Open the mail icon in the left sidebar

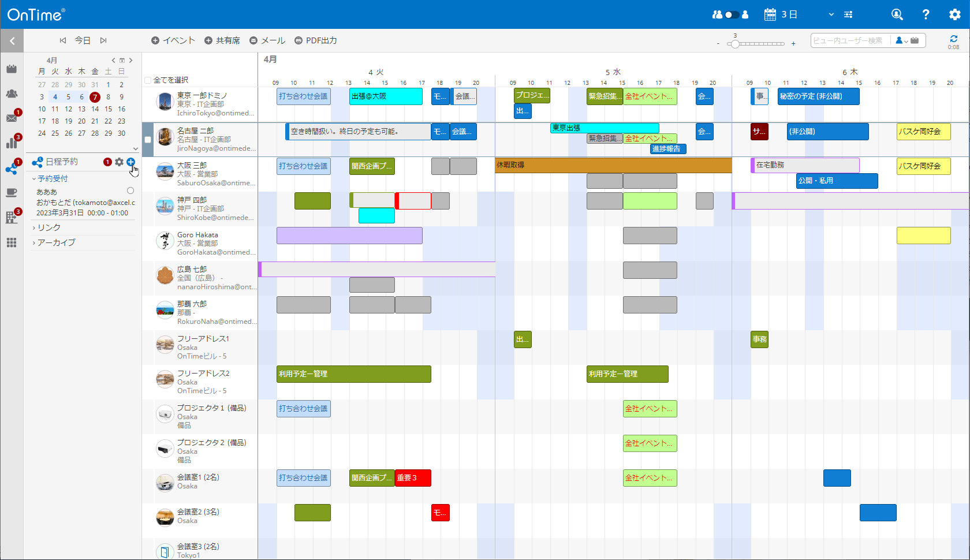point(12,118)
